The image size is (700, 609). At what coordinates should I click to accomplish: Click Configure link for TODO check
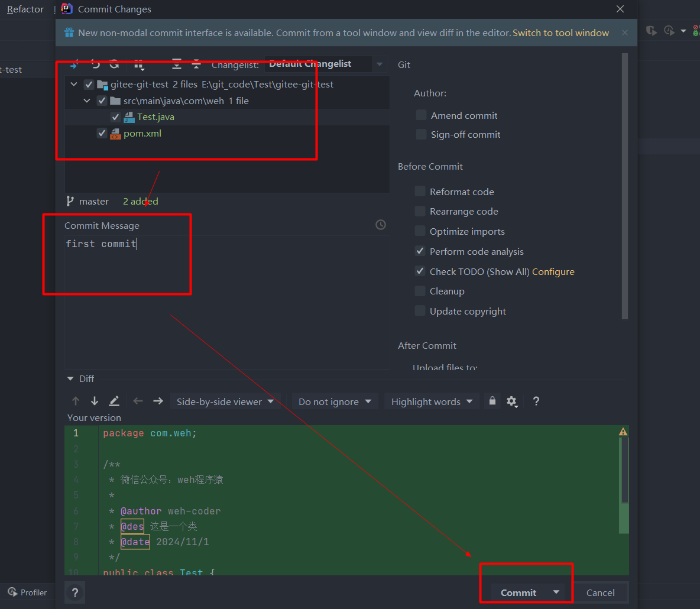point(553,271)
